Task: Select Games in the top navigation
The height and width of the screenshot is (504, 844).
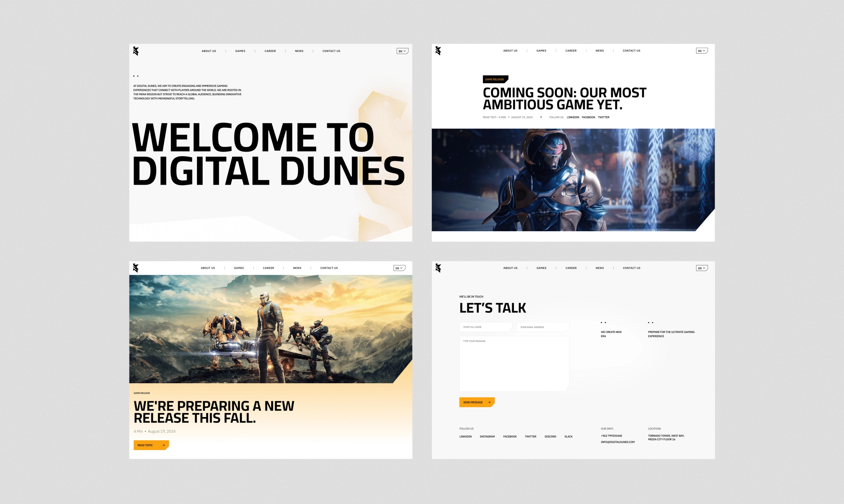Action: pos(240,51)
